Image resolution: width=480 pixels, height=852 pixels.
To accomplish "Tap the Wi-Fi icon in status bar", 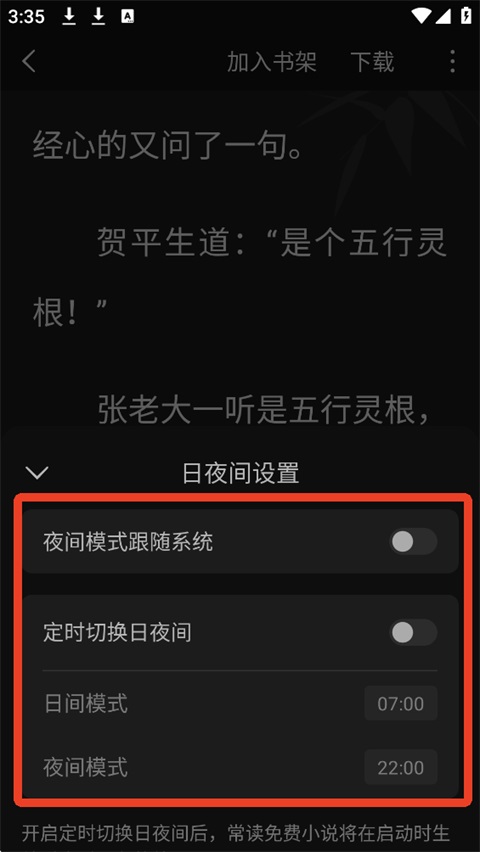I will tap(421, 16).
